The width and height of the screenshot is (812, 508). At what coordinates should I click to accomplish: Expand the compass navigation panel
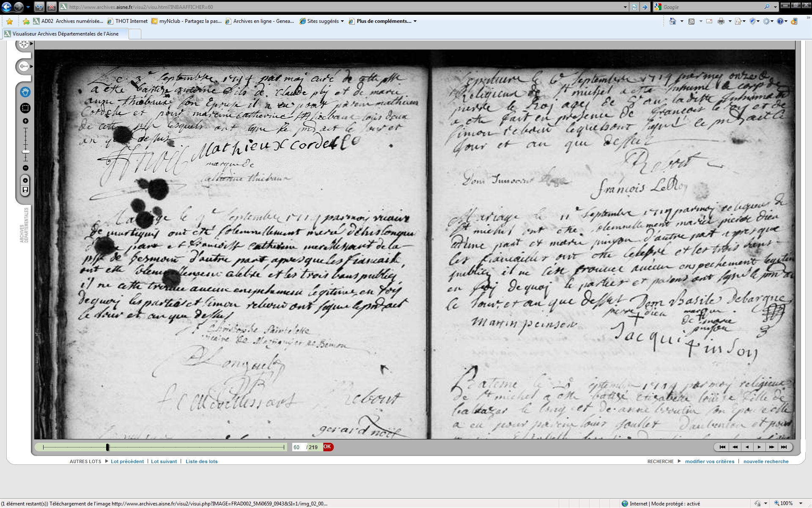tap(31, 44)
